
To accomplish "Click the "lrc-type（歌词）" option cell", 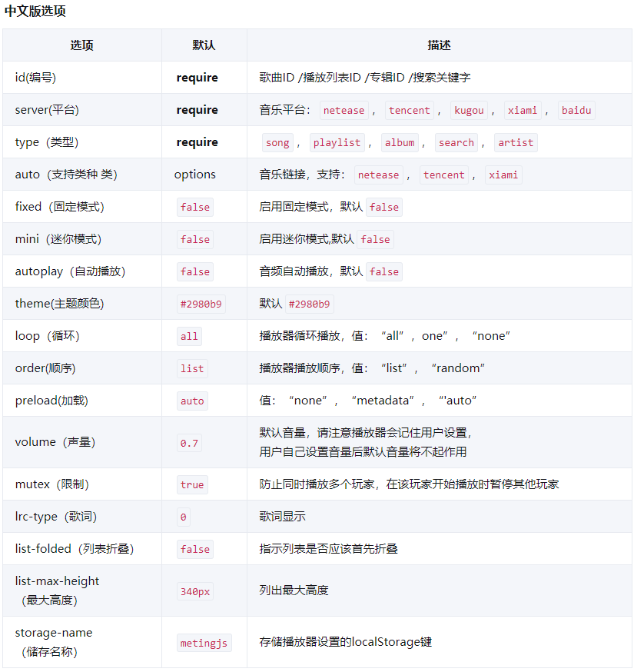I will pyautogui.click(x=56, y=517).
